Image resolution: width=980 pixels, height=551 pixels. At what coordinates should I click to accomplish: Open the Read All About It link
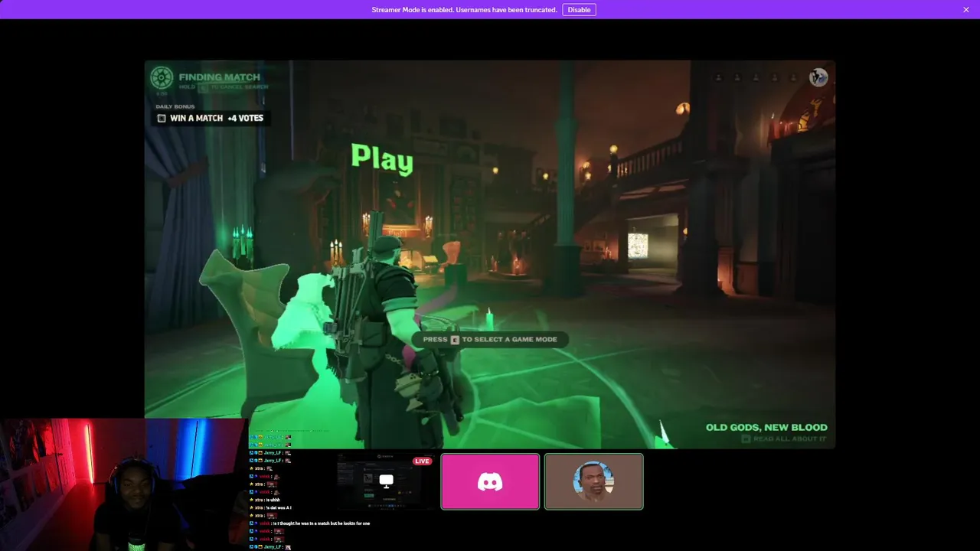783,439
